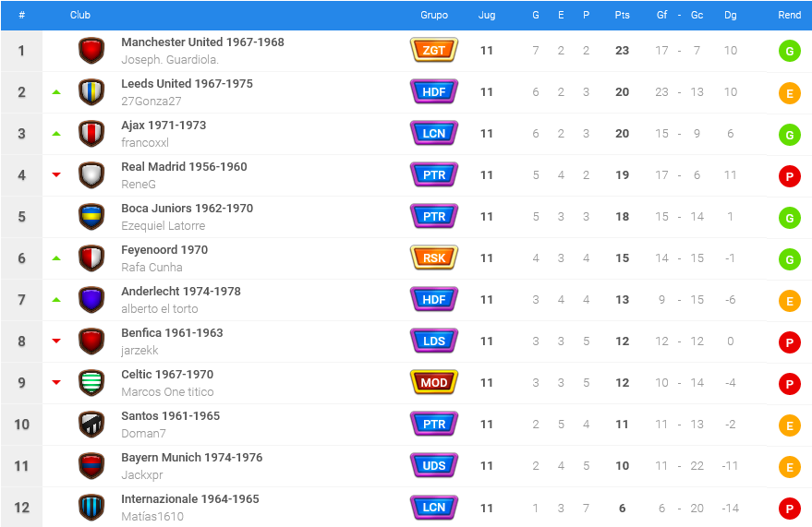Open the Anderlecht 1974-1978 team link
Image resolution: width=812 pixels, height=527 pixels.
point(181,291)
